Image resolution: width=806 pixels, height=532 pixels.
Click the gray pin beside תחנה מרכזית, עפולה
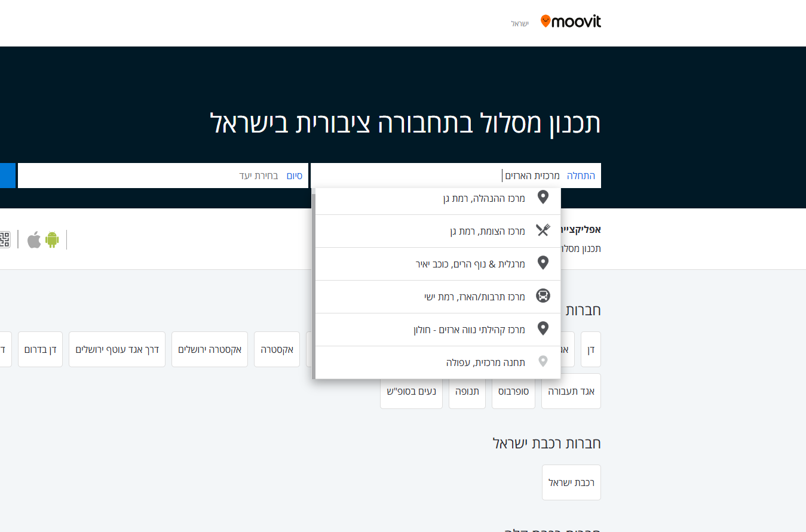(543, 361)
